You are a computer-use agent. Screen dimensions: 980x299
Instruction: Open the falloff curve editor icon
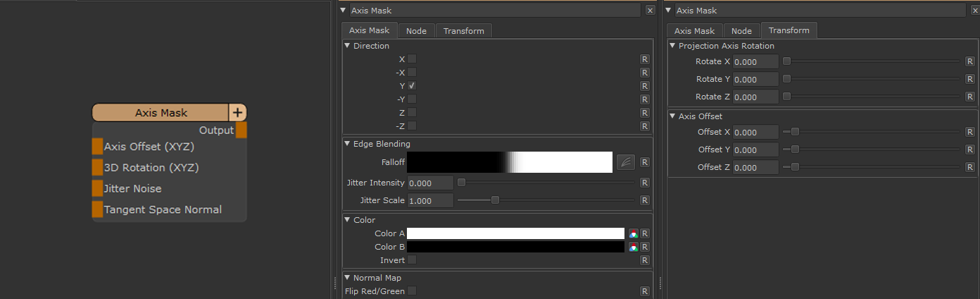click(x=625, y=162)
